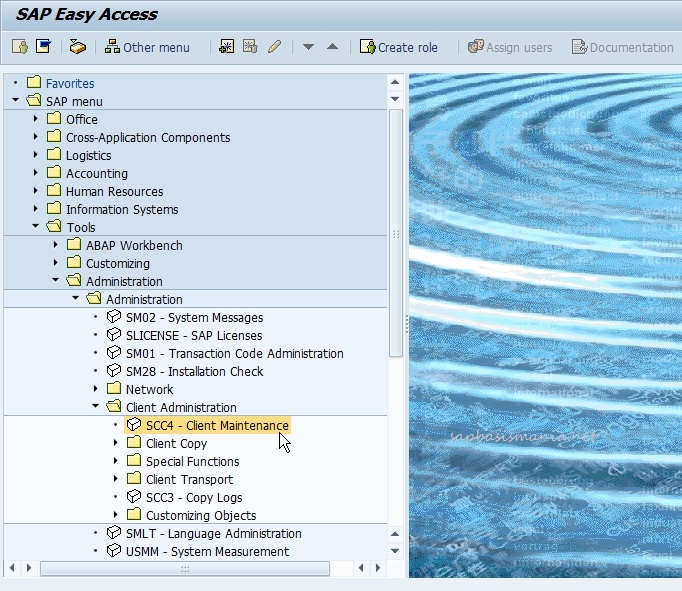Click the USMM transaction cube icon
This screenshot has height=591, width=682.
pos(114,550)
